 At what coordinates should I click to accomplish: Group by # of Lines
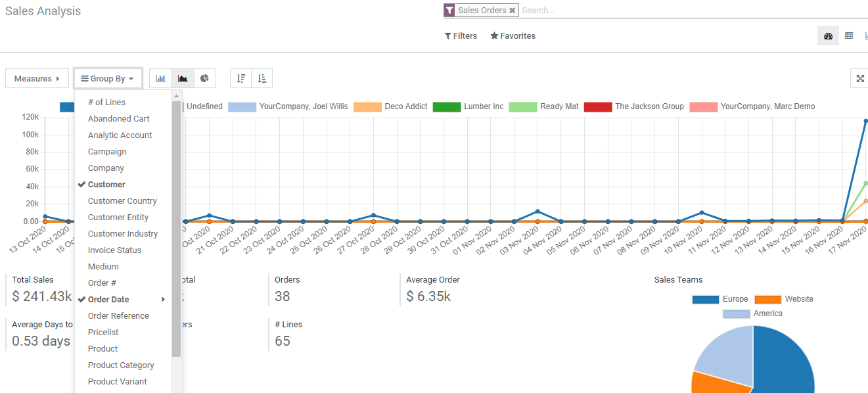(x=106, y=103)
